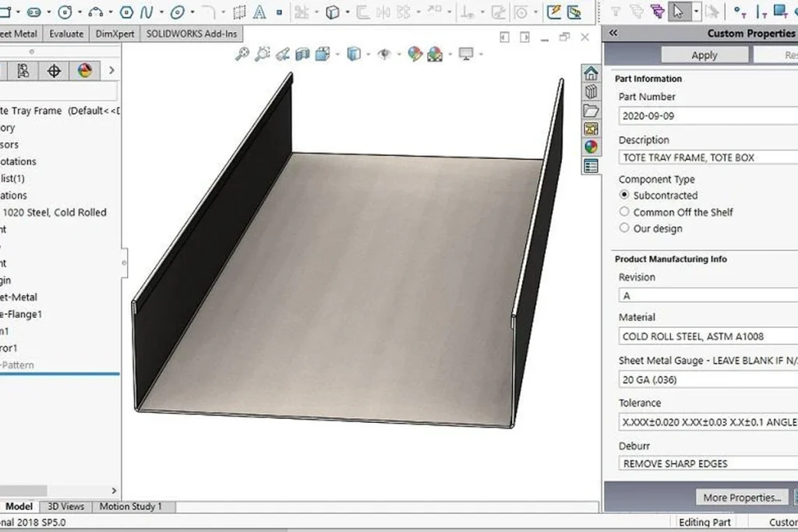Switch to the DimXpert tab
This screenshot has width=798, height=532.
click(115, 34)
